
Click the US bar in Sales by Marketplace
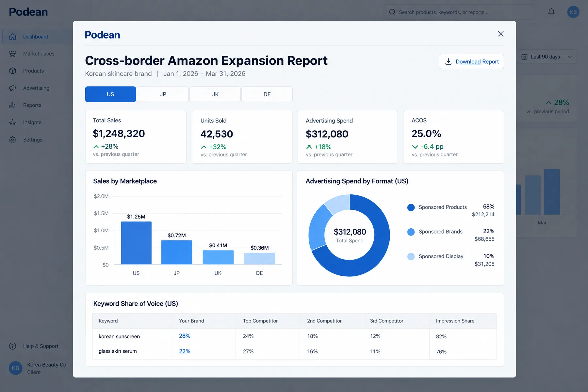136,243
